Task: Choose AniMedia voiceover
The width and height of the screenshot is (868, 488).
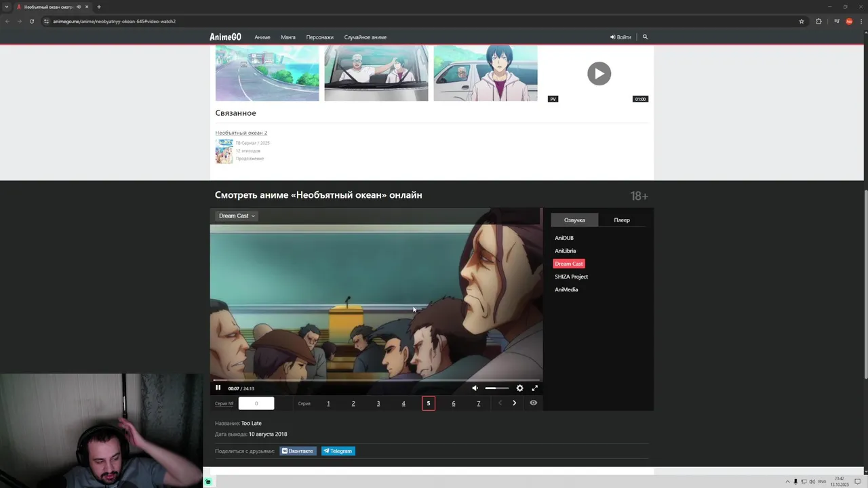Action: pyautogui.click(x=566, y=289)
